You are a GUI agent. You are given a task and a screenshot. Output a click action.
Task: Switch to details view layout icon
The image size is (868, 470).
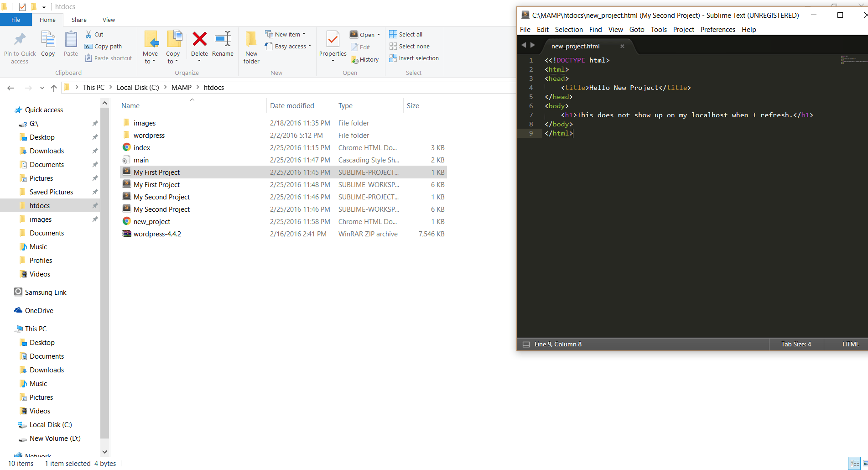pyautogui.click(x=854, y=463)
